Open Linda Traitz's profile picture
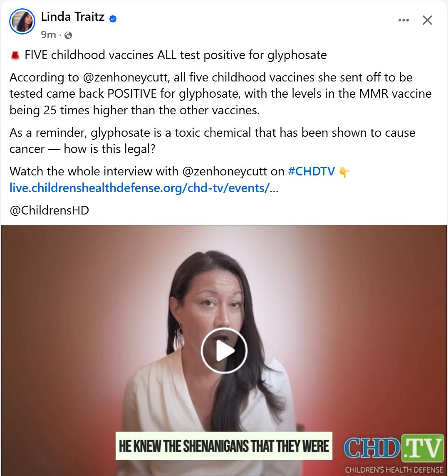448x476 pixels. 22,21
